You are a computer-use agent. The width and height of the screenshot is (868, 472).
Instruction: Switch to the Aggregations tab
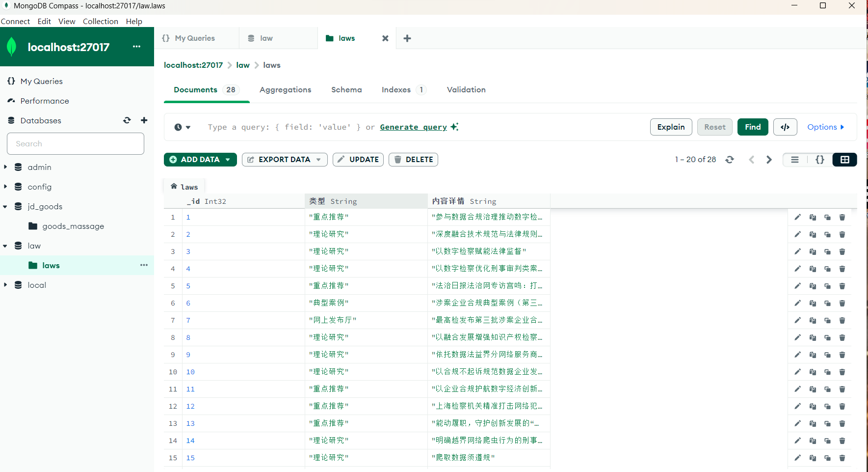[285, 89]
